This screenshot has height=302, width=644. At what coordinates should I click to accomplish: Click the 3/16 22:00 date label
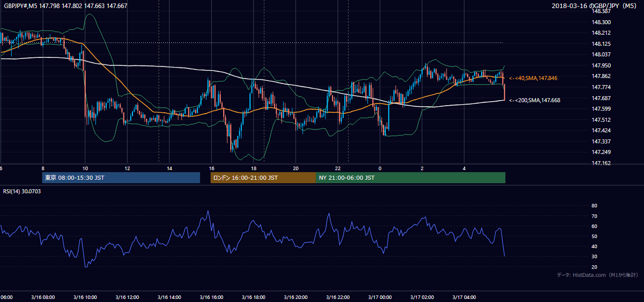click(x=338, y=297)
